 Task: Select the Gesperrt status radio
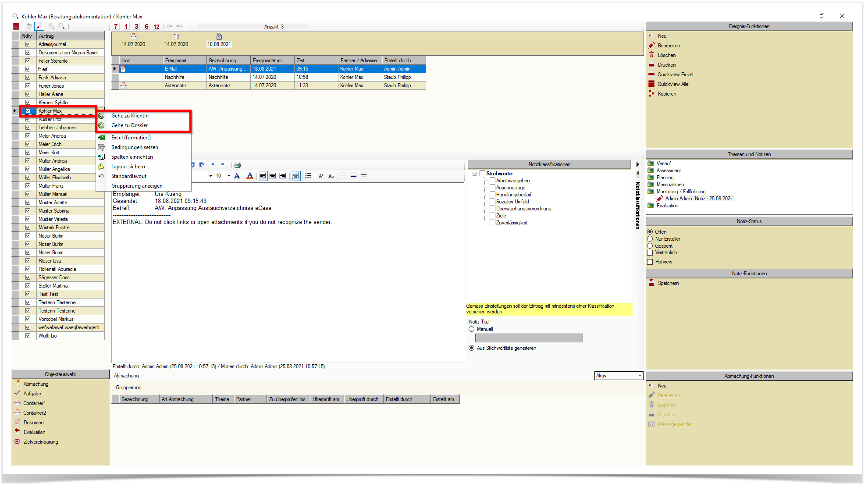650,246
